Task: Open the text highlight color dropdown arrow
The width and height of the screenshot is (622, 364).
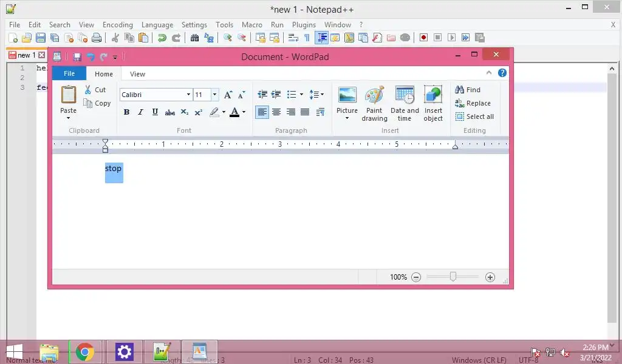Action: 224,112
